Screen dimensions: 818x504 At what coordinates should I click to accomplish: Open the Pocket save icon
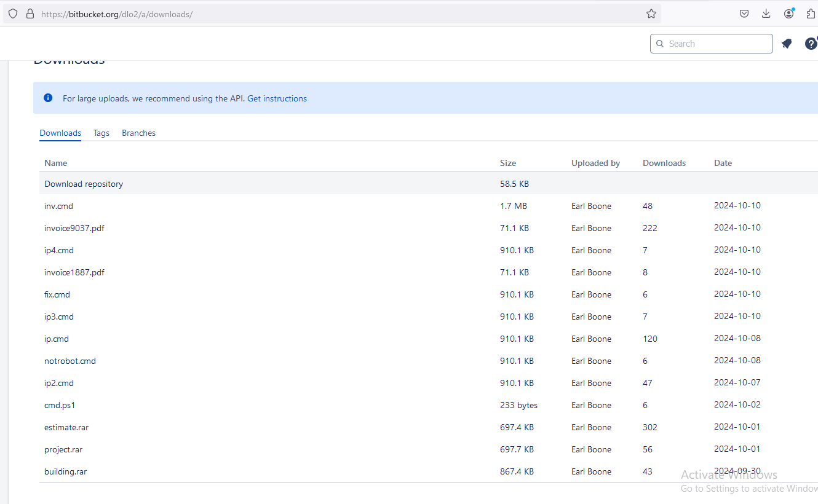pyautogui.click(x=744, y=14)
